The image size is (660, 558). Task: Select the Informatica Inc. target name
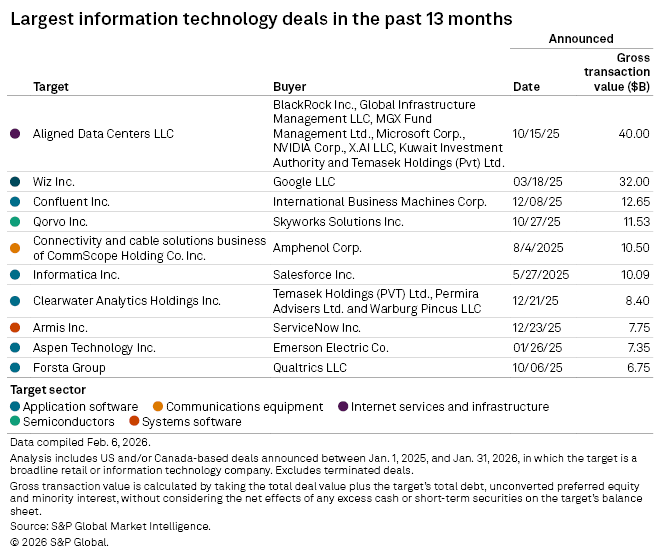(76, 274)
